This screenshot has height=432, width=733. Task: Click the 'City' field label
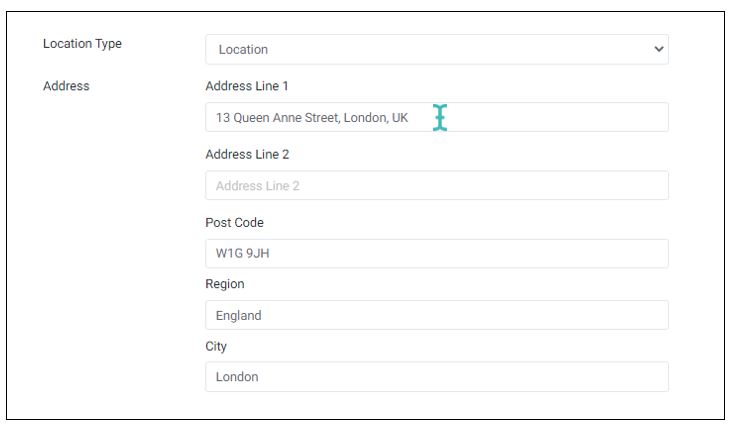click(x=216, y=346)
